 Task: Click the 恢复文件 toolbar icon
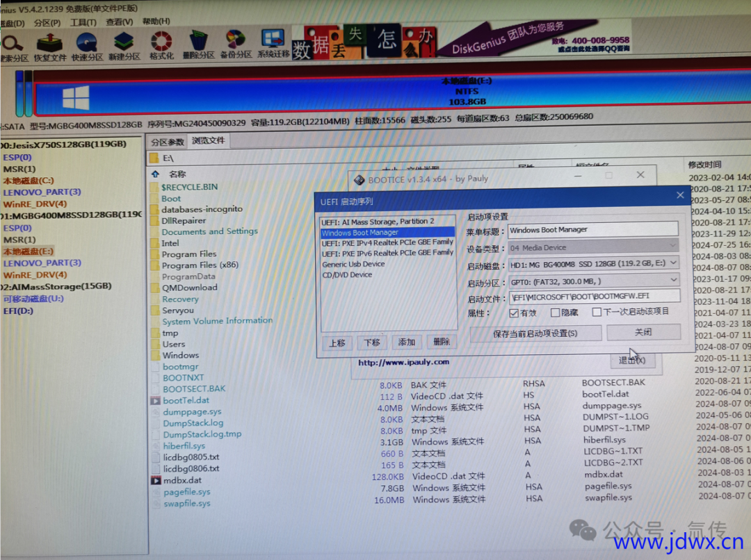click(50, 47)
